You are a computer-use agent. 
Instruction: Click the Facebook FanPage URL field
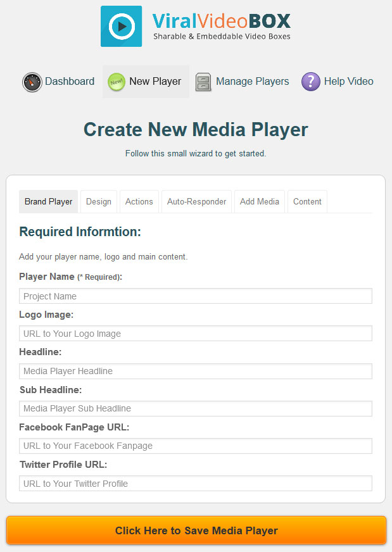coord(196,446)
